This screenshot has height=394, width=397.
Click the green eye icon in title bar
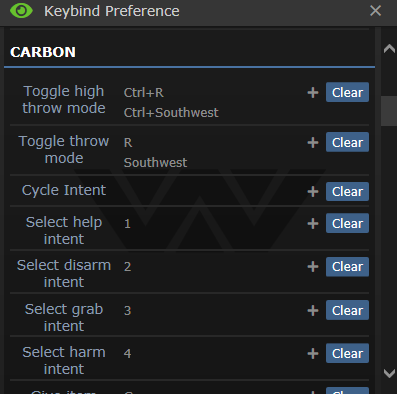point(21,11)
